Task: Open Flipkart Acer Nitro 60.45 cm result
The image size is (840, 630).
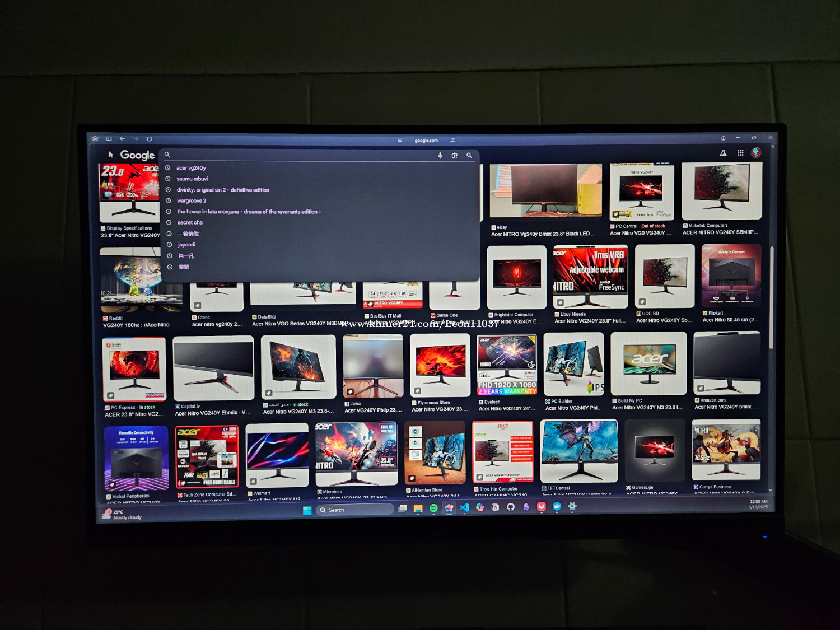Action: click(731, 276)
